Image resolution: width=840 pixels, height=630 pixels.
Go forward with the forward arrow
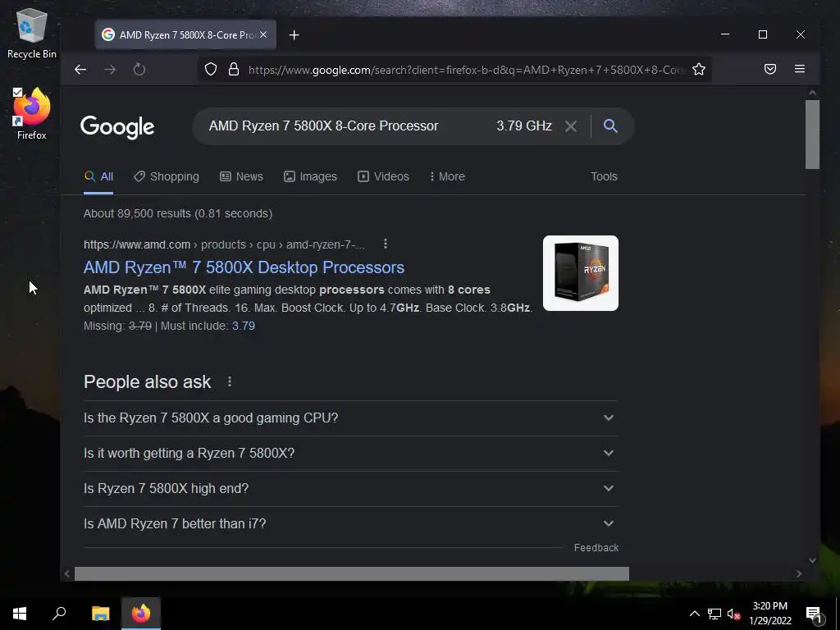pyautogui.click(x=110, y=70)
